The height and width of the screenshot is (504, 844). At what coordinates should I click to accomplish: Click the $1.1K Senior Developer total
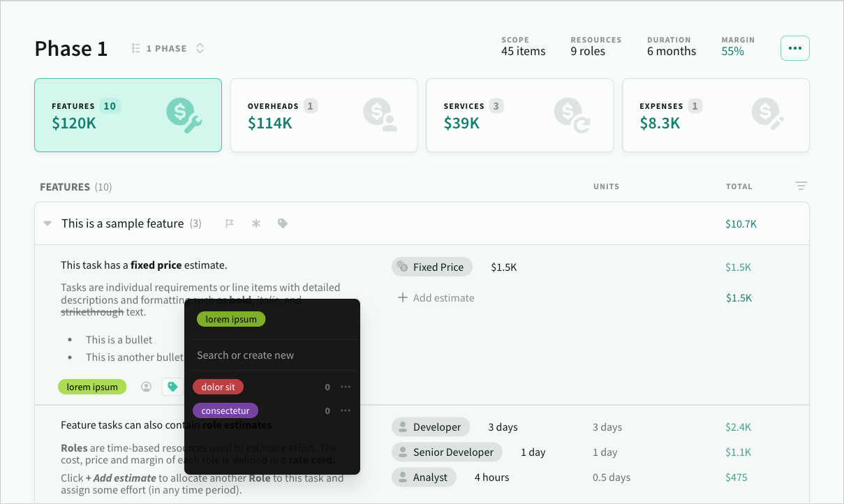739,452
